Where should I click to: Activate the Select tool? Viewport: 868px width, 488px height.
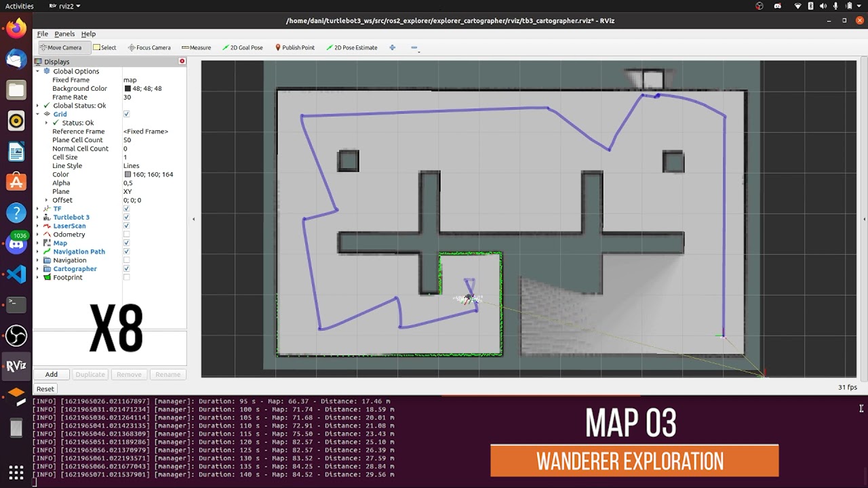104,47
